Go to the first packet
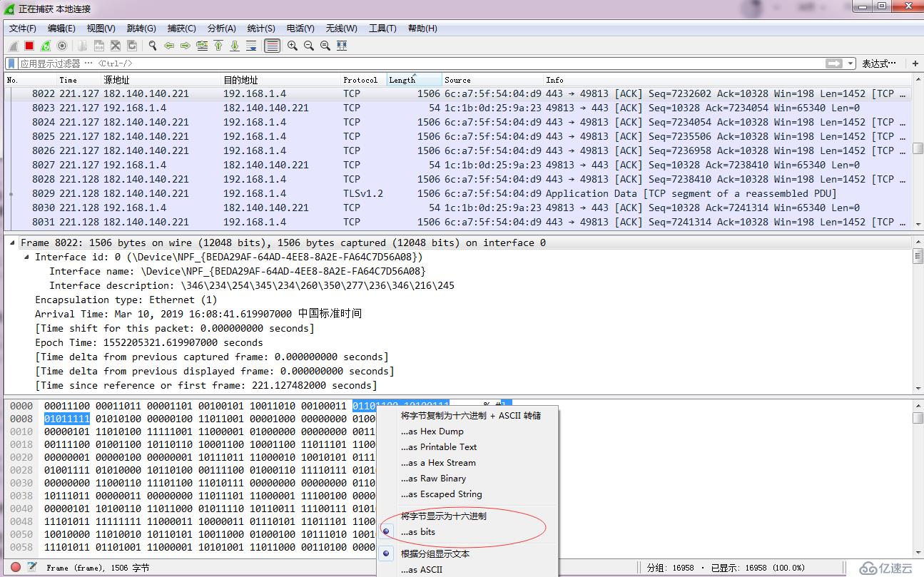 click(x=218, y=46)
